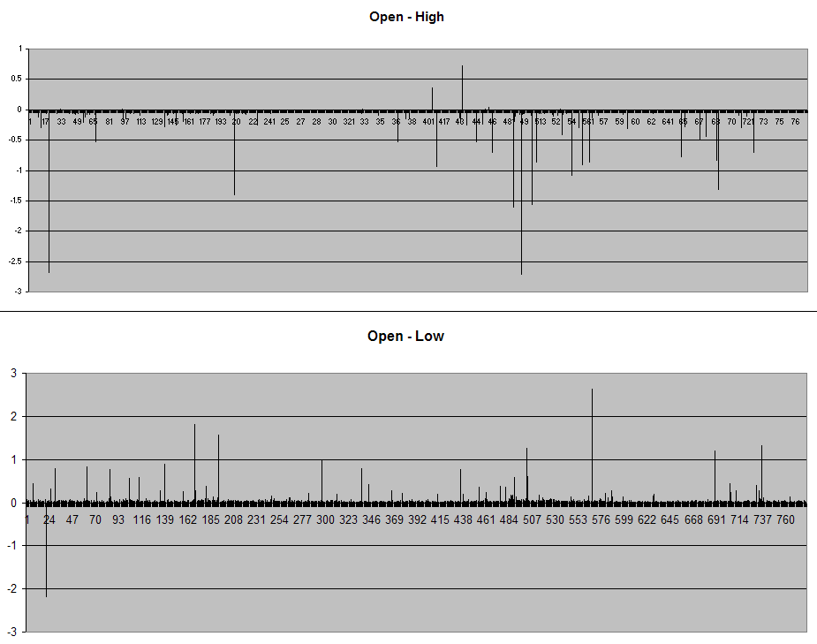Click x-axis label 645 in Open - Low chart
Screen dimensions: 817x644
click(x=670, y=520)
